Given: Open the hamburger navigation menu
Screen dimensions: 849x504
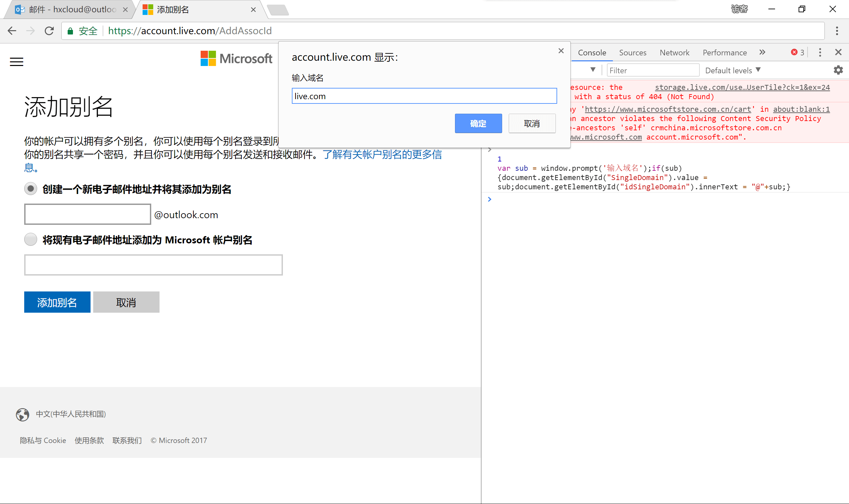Looking at the screenshot, I should coord(16,62).
